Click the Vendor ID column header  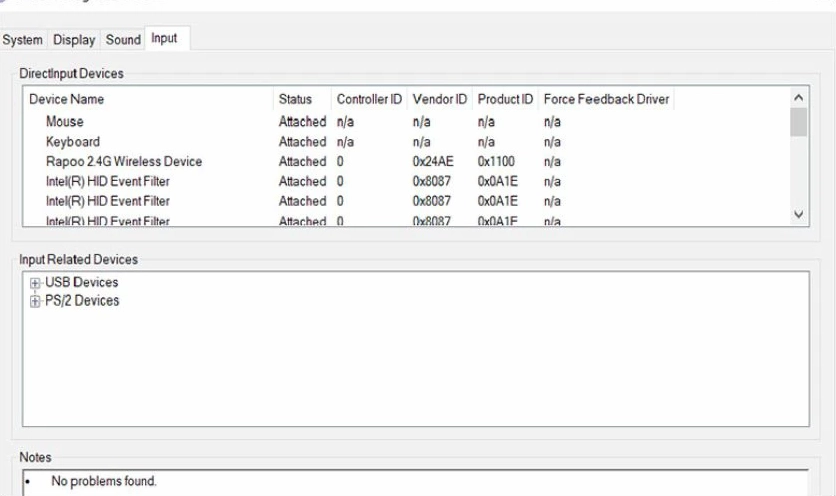[440, 100]
